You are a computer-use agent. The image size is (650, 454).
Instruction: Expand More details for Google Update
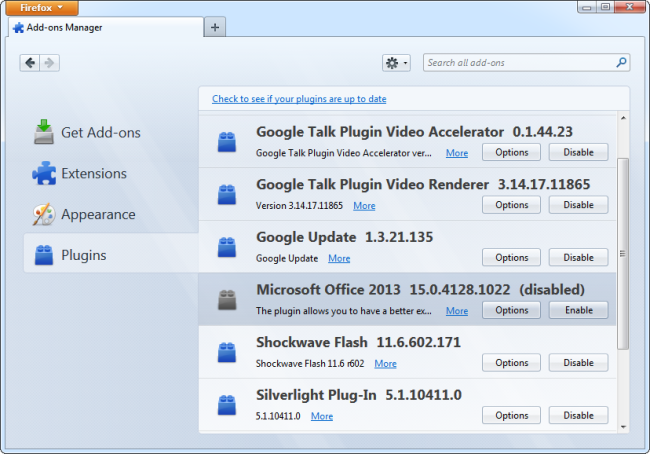[x=339, y=258]
